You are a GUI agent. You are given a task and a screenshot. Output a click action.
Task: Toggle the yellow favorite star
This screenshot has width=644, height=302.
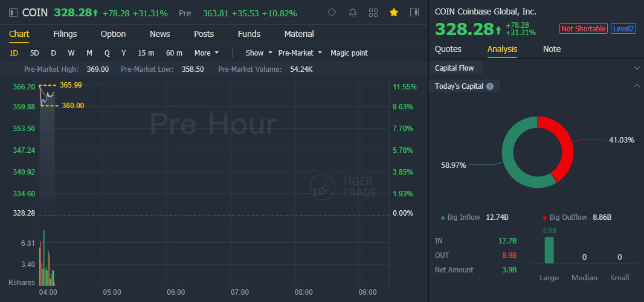[394, 13]
